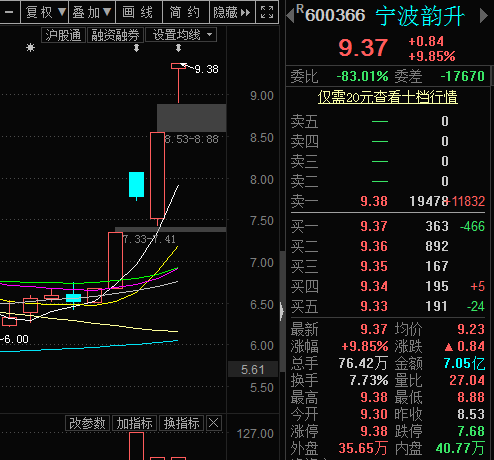Click stock name 宁波韵升

pyautogui.click(x=420, y=16)
